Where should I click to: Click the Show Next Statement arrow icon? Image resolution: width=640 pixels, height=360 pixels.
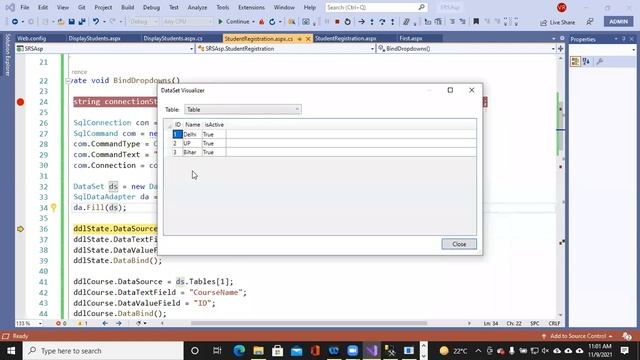(x=361, y=22)
